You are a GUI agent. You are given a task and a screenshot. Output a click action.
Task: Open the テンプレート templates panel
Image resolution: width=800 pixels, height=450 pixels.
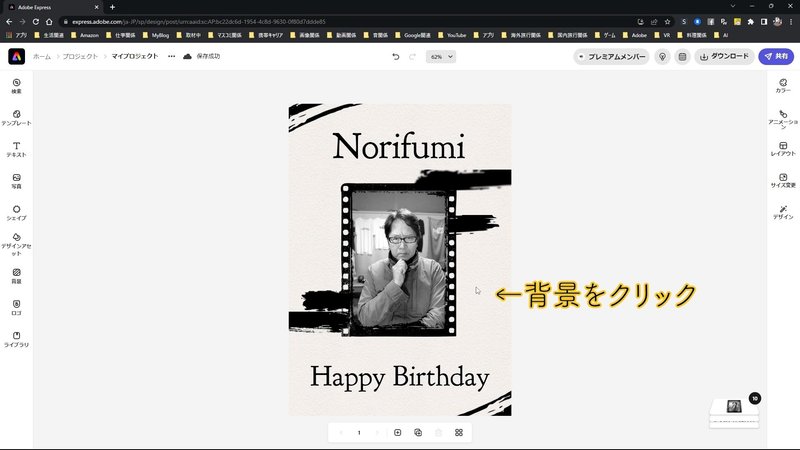point(16,118)
